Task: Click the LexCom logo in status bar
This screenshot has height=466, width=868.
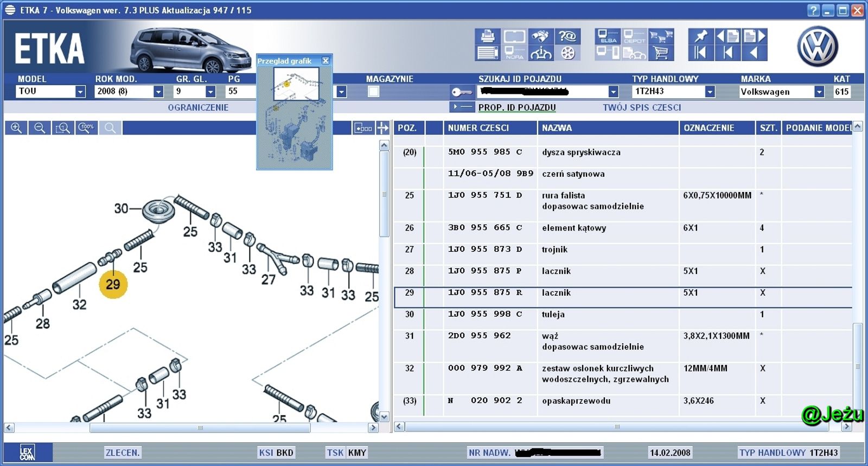Action: tap(27, 452)
